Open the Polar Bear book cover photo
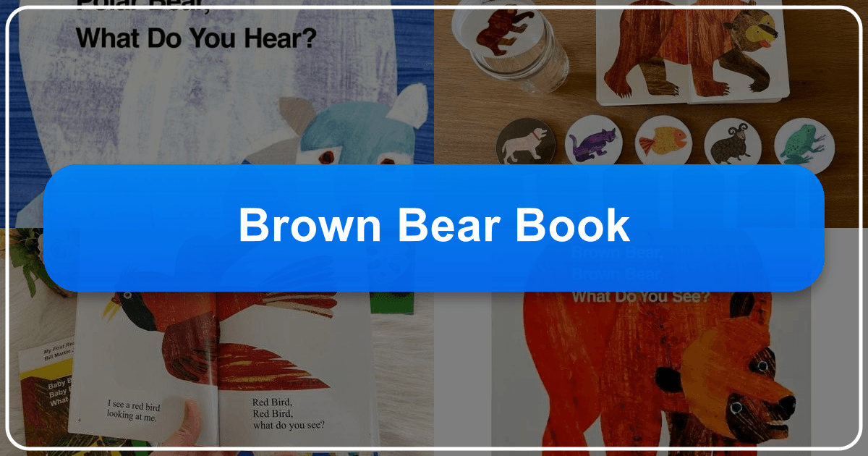Screen dimensions: 868x456 pyautogui.click(x=217, y=87)
